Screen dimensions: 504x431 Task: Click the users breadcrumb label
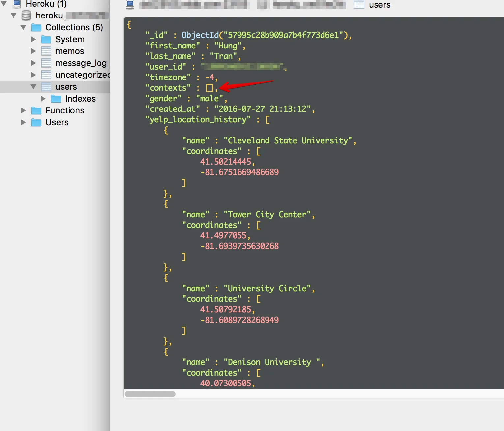click(379, 5)
